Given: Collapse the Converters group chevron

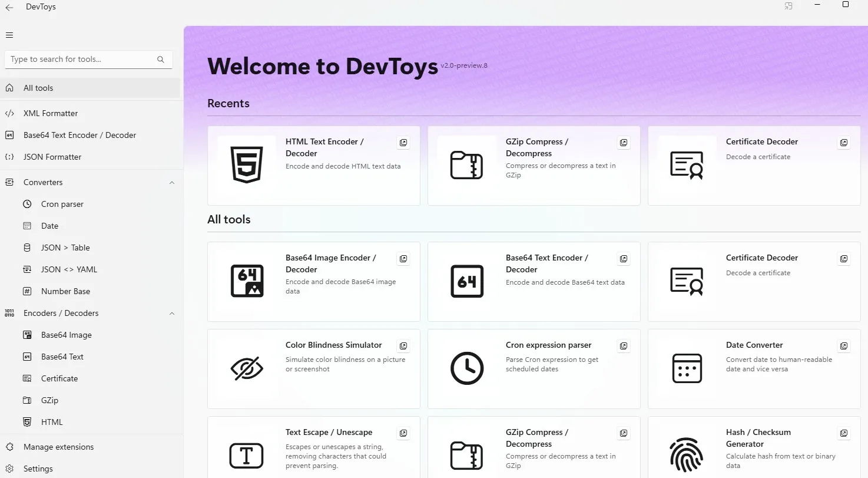Looking at the screenshot, I should click(x=172, y=183).
